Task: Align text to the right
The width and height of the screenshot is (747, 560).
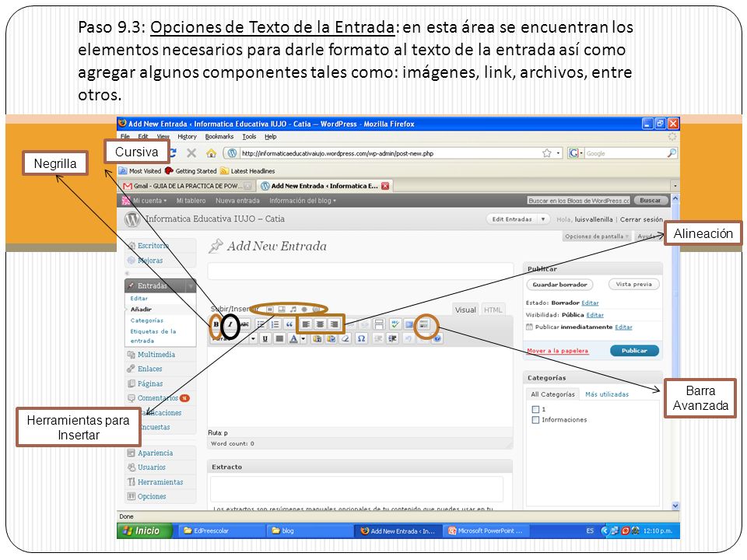Action: pos(335,324)
